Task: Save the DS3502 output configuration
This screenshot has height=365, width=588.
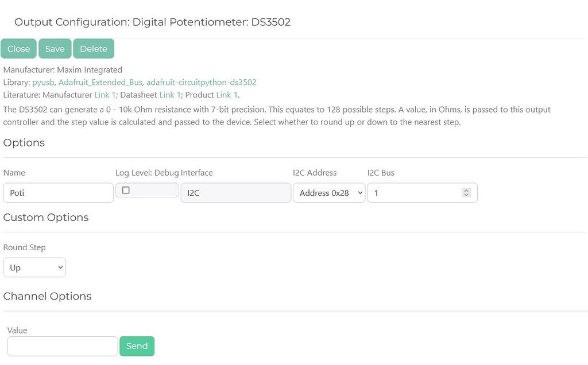Action: tap(55, 49)
